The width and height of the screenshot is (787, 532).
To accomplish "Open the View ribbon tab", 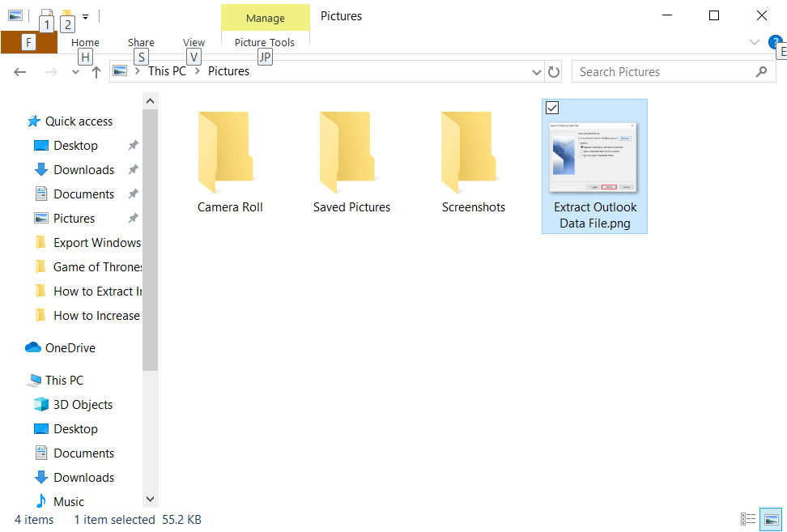I will coord(194,43).
